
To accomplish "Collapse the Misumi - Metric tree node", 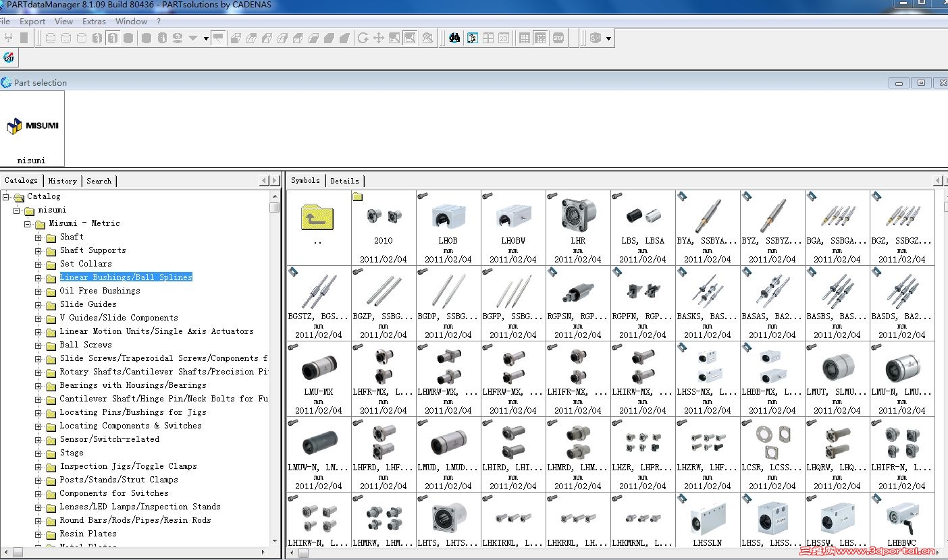I will (28, 224).
